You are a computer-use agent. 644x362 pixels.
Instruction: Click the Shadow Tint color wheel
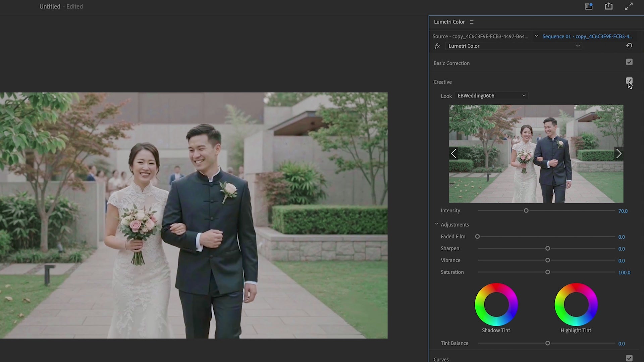point(496,304)
